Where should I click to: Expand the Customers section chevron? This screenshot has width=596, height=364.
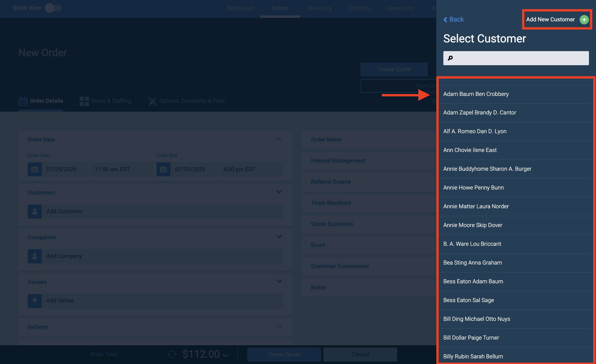[x=279, y=192]
